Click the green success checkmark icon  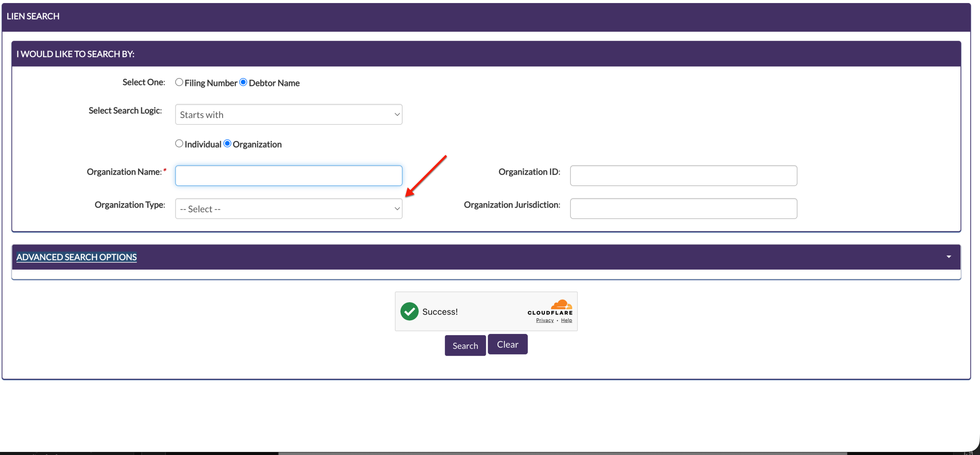[409, 311]
